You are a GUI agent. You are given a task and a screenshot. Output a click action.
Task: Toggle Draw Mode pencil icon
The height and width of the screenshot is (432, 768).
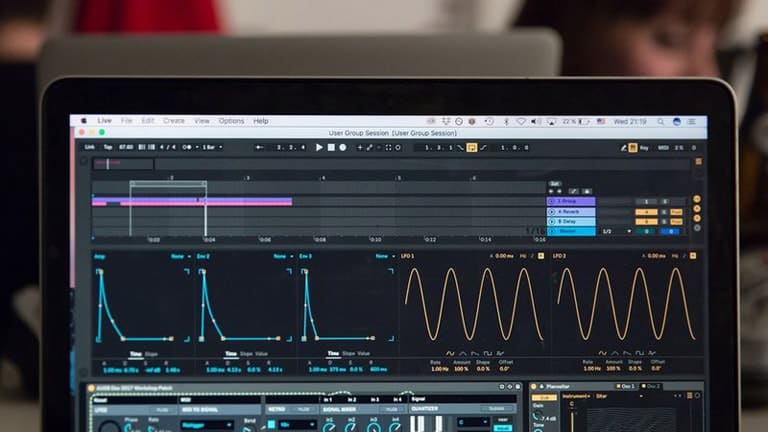(624, 147)
